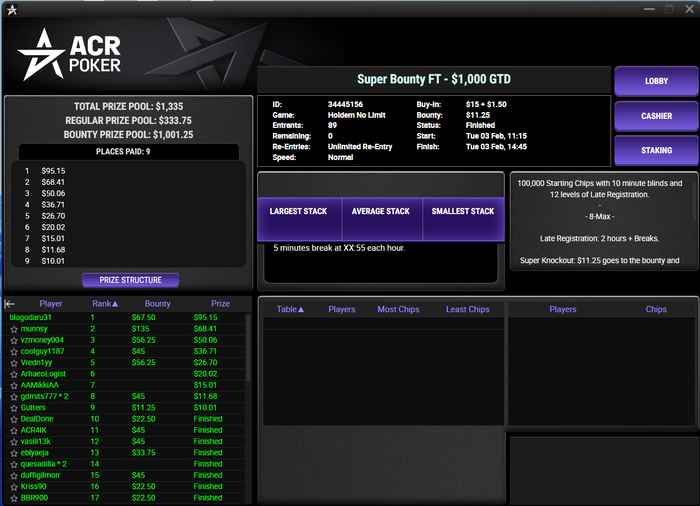Toggle favorite star for coolguy1187

tap(14, 351)
